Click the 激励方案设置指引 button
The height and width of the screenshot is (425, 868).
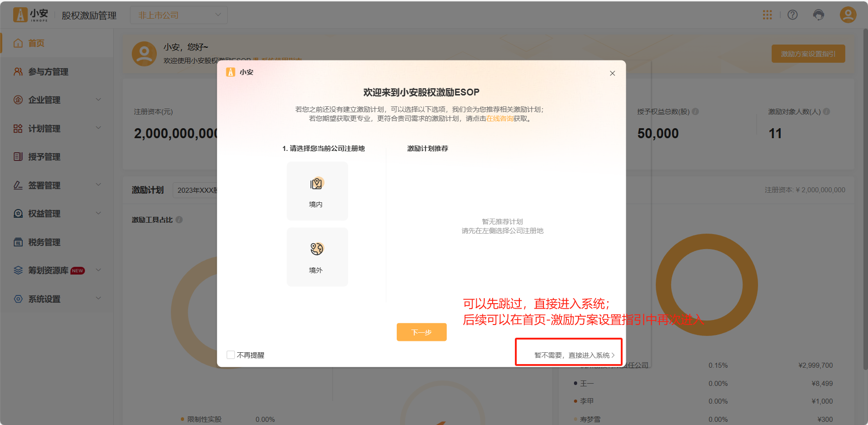click(808, 54)
